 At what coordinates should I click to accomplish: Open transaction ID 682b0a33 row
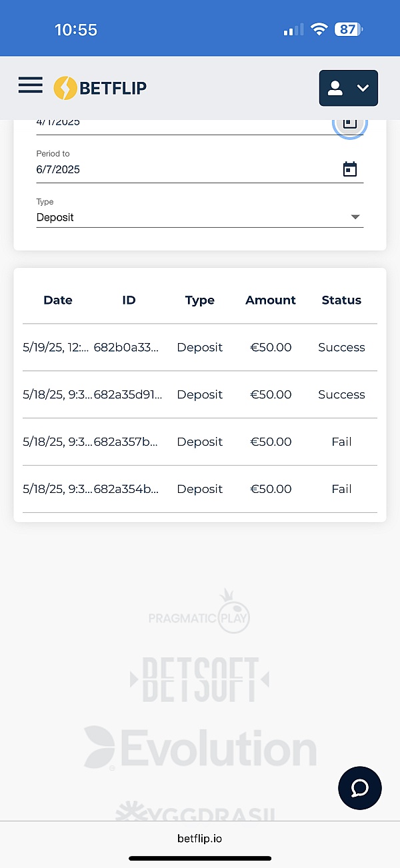[200, 347]
